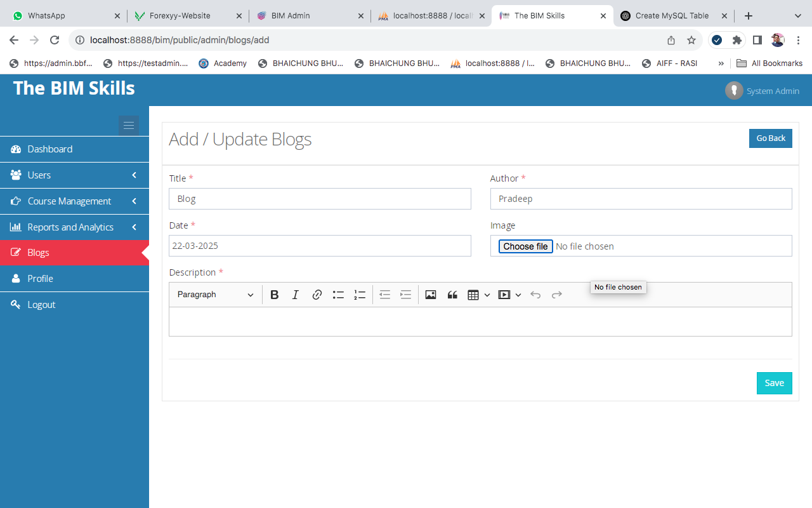Toggle the sidebar hamburger menu
812x508 pixels.
coord(129,126)
